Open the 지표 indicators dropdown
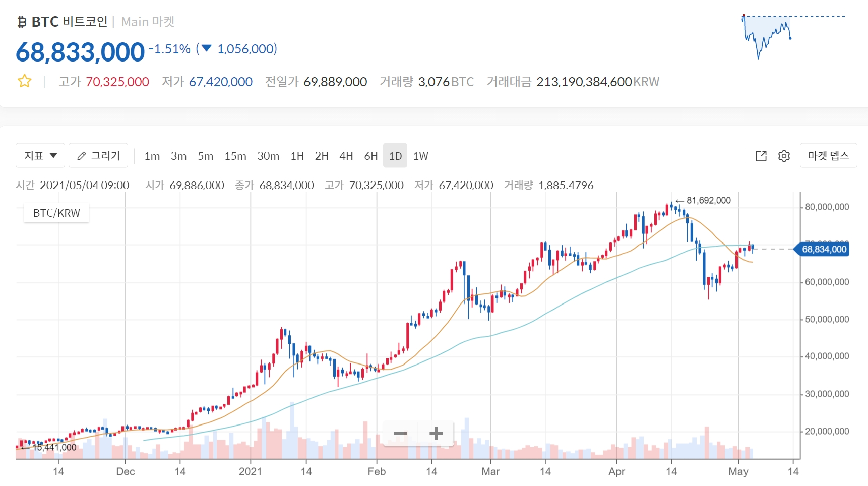Screen dimensions: 868x486 click(x=40, y=155)
